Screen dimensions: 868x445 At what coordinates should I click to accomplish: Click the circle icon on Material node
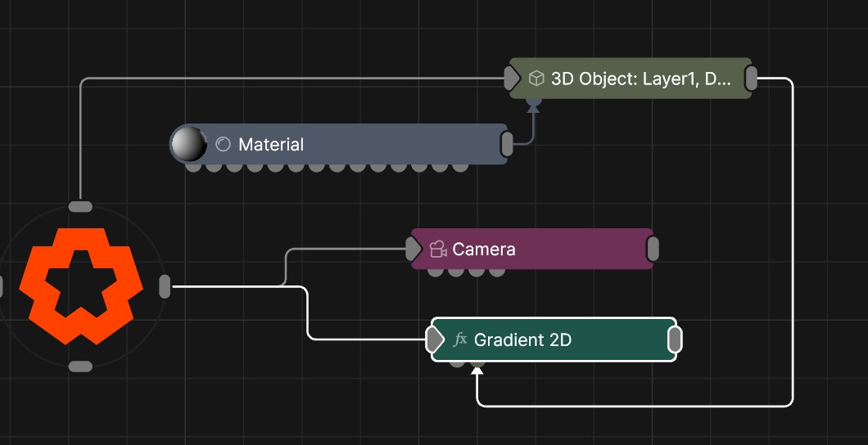[223, 145]
